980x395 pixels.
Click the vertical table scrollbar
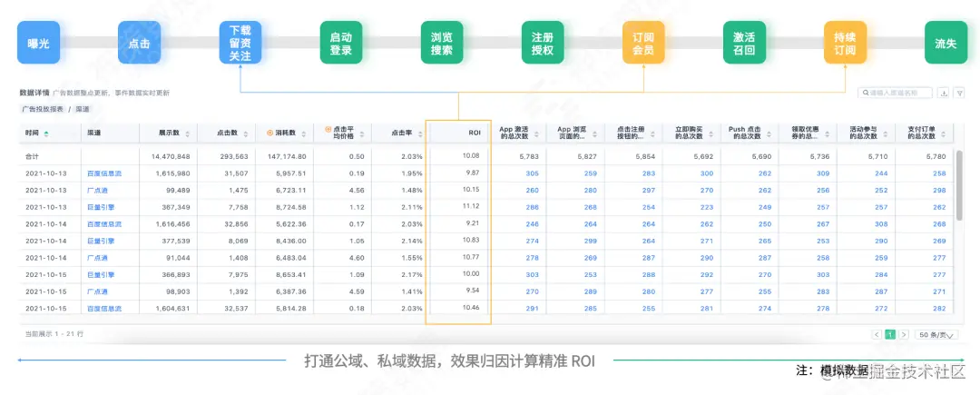tap(959, 185)
